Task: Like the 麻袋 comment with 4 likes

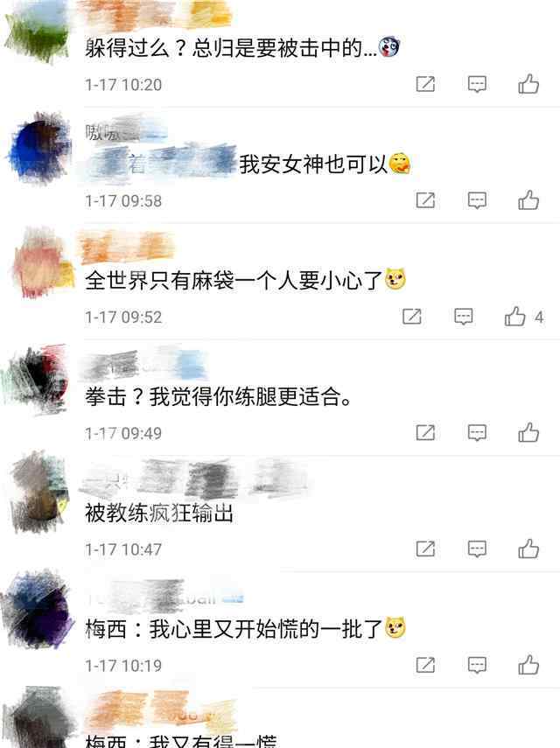Action: (515, 317)
